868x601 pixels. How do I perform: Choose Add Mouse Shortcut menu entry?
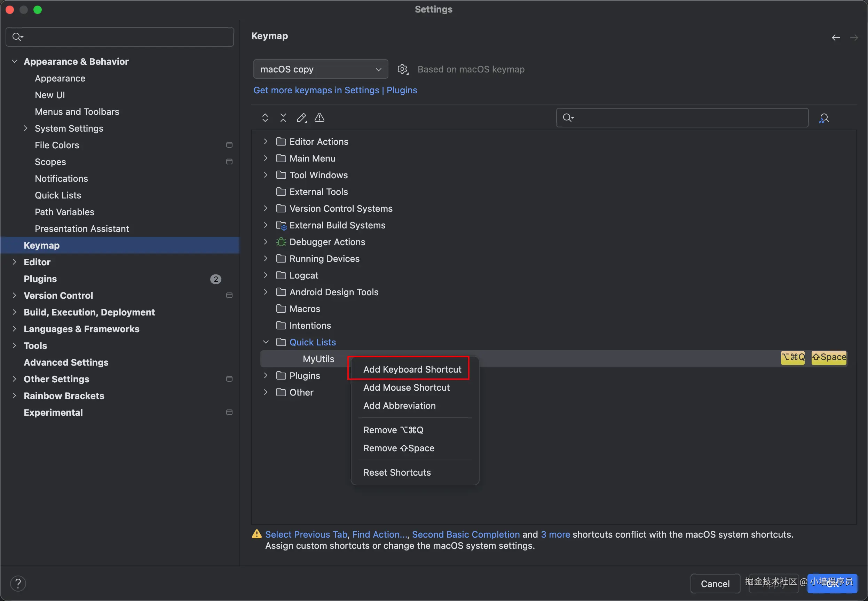[406, 387]
